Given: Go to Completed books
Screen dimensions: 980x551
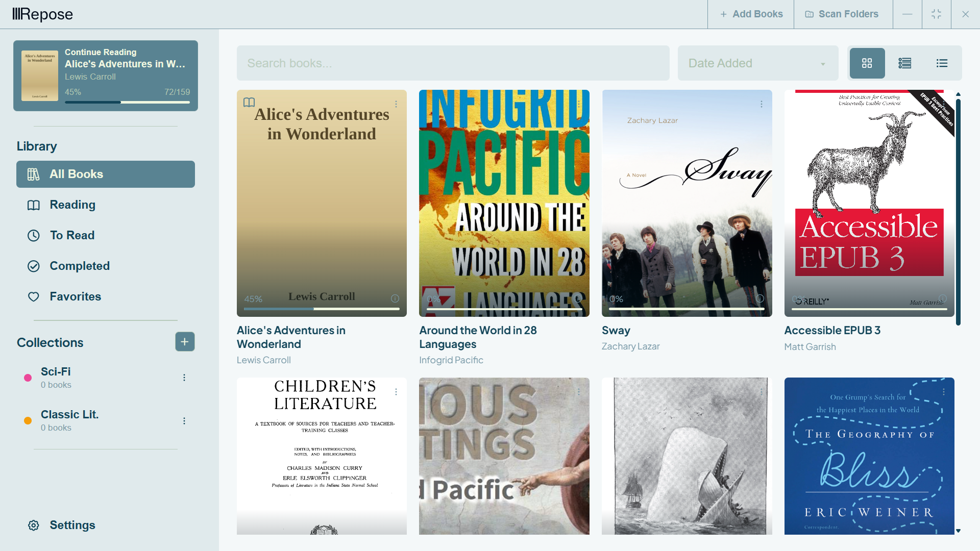Looking at the screenshot, I should coord(79,266).
